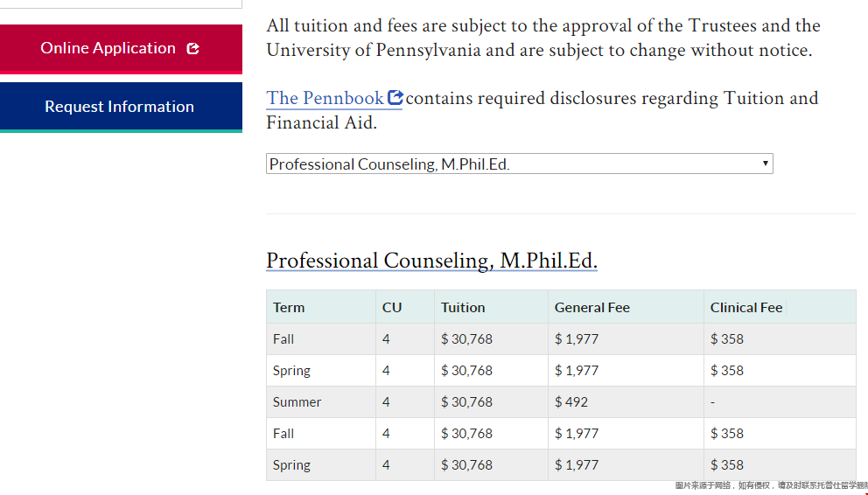
Task: Click the first Spring term cell
Action: coord(291,371)
